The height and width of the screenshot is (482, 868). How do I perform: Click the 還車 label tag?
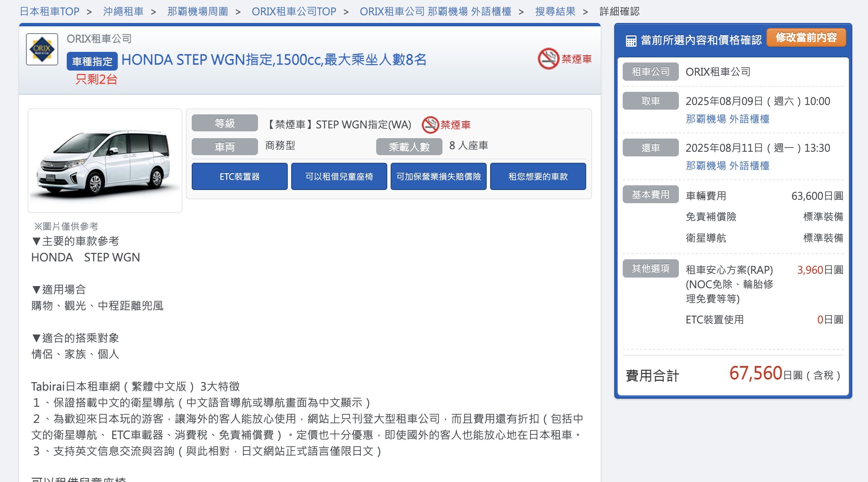(x=651, y=148)
